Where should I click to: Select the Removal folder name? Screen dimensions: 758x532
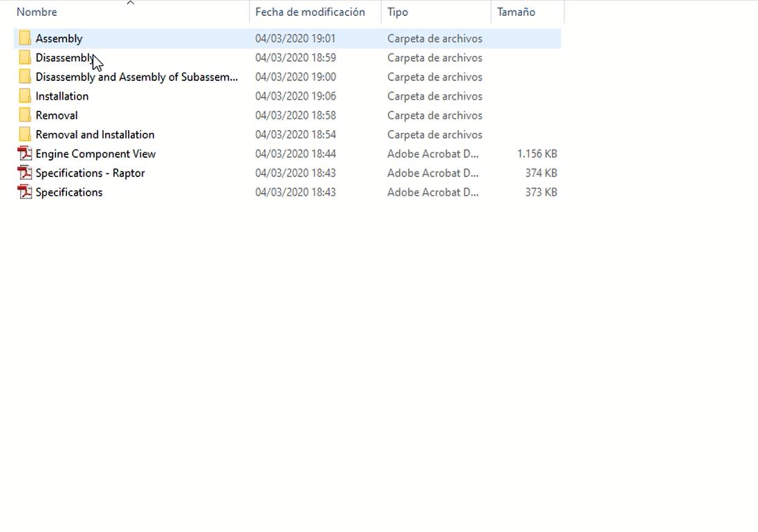tap(57, 115)
